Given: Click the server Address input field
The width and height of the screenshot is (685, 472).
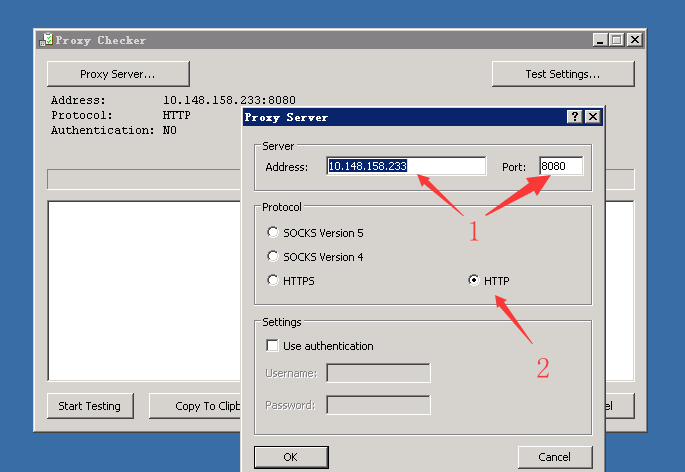Looking at the screenshot, I should tap(406, 166).
